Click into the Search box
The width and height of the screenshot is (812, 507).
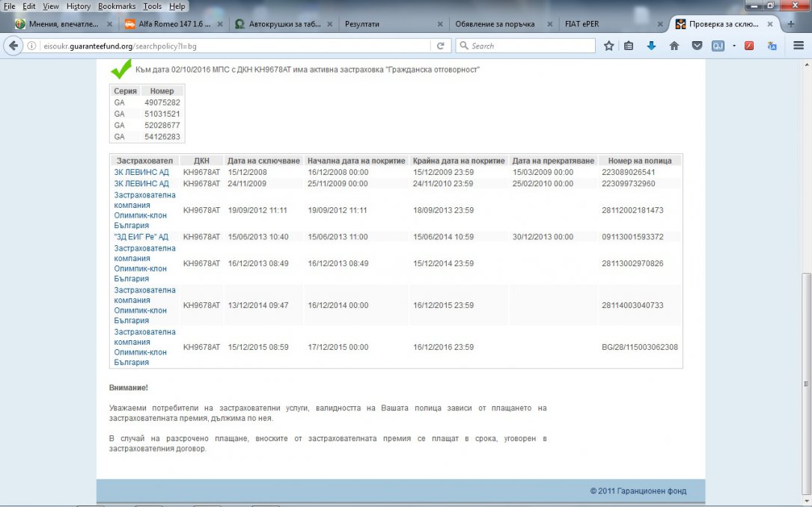[x=531, y=46]
